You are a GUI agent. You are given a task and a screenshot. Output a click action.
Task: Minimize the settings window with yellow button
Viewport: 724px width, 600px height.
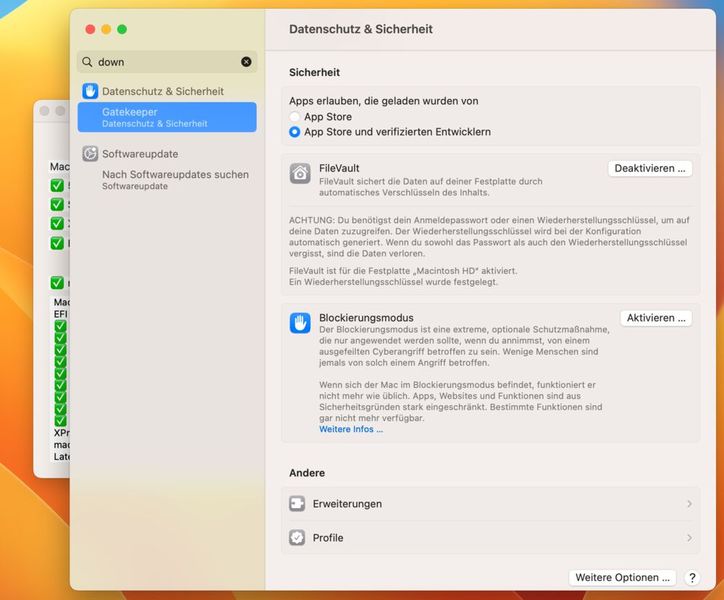pos(106,30)
